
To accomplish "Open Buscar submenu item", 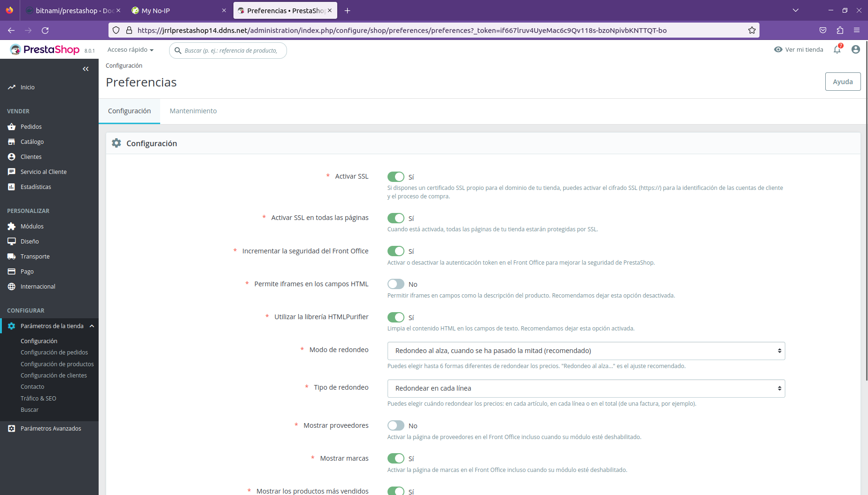I will tap(30, 409).
